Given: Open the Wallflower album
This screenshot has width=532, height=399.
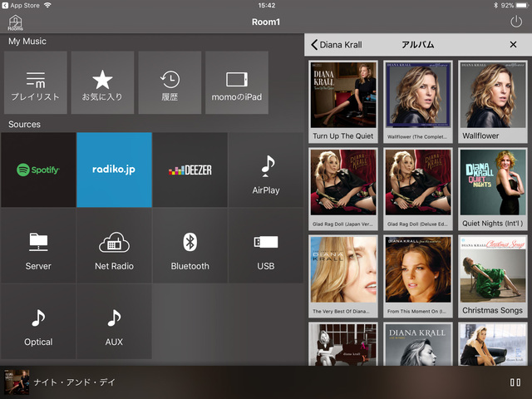Looking at the screenshot, I should 493,101.
